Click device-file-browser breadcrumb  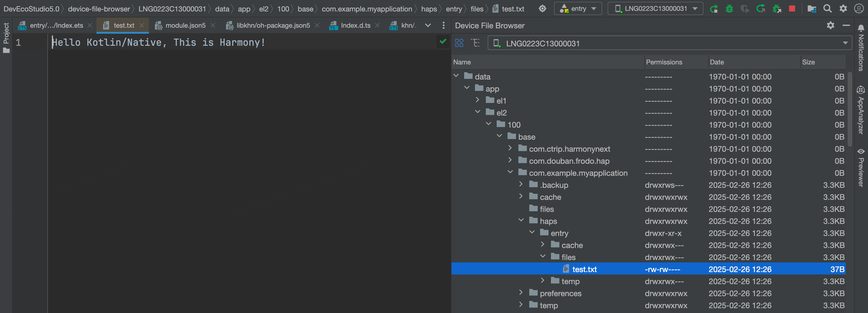point(99,9)
